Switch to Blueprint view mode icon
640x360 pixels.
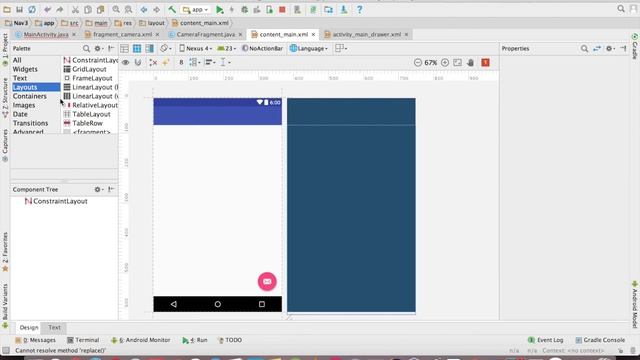[137, 49]
